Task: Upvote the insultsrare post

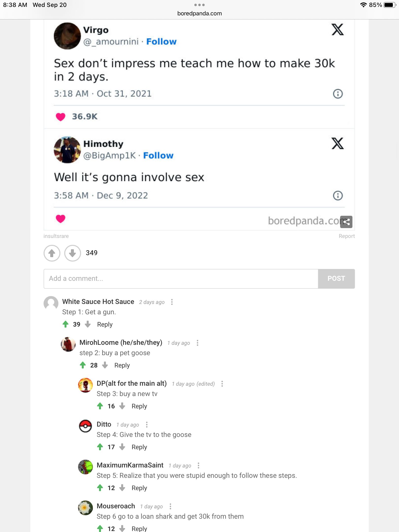Action: tap(52, 253)
